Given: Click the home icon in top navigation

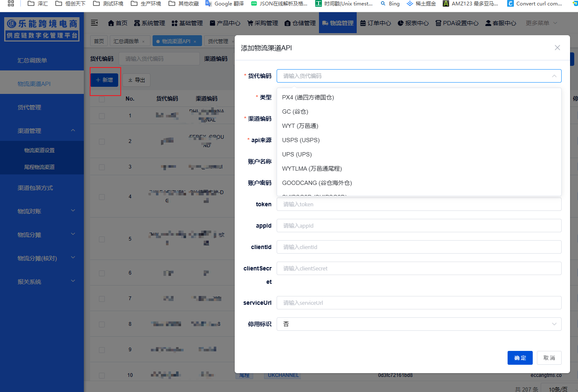Looking at the screenshot, I should pyautogui.click(x=111, y=23).
